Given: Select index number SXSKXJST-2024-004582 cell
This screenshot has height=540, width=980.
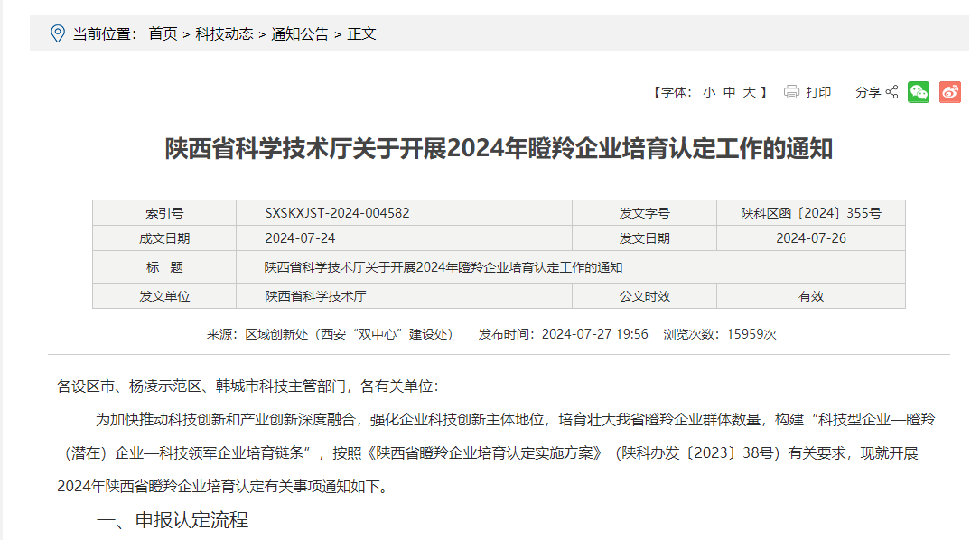Looking at the screenshot, I should pyautogui.click(x=337, y=213).
